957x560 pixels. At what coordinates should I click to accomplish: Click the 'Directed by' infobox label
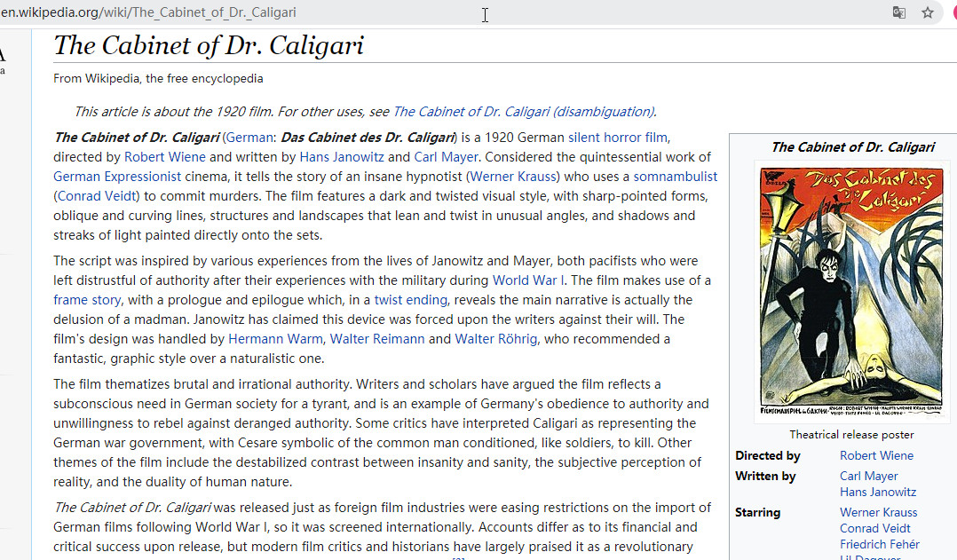click(x=767, y=455)
